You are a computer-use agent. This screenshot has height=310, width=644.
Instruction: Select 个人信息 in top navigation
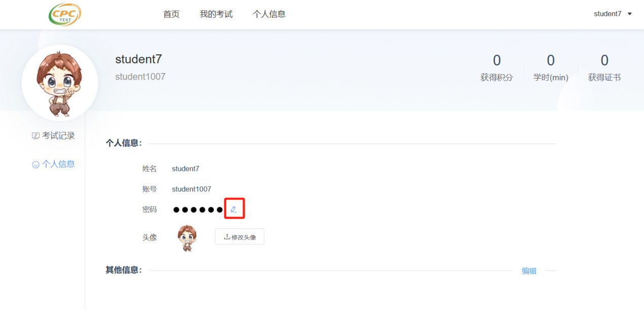tap(269, 14)
